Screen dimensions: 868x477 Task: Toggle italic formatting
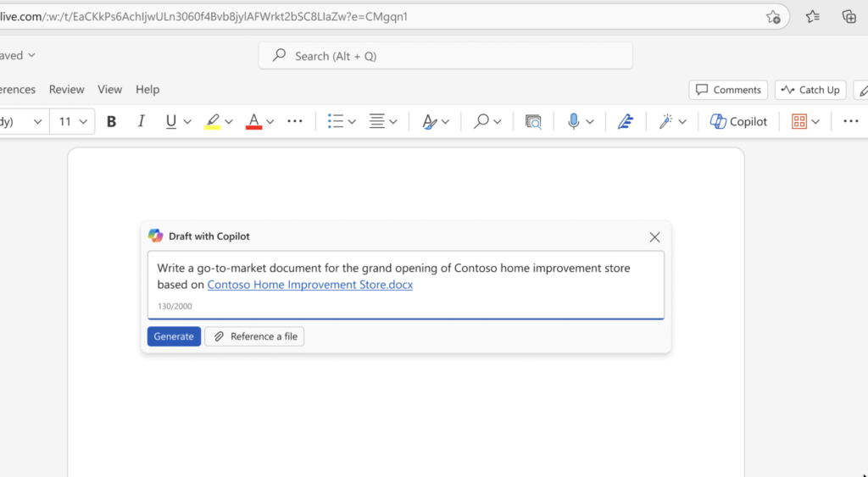click(x=142, y=121)
